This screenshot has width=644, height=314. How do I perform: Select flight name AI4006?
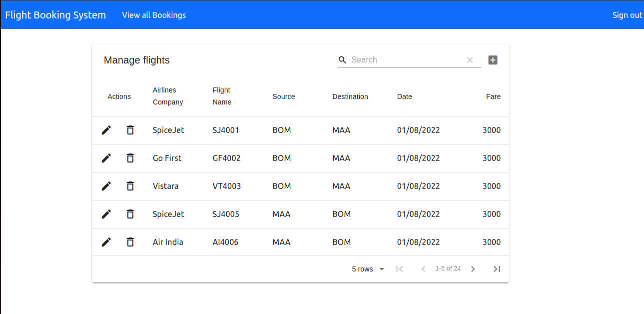[x=225, y=242]
